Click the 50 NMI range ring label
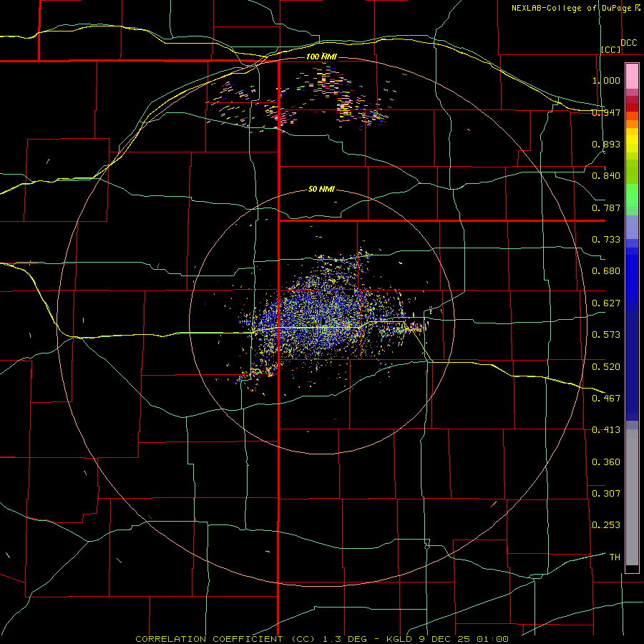644x644 pixels. 321,189
